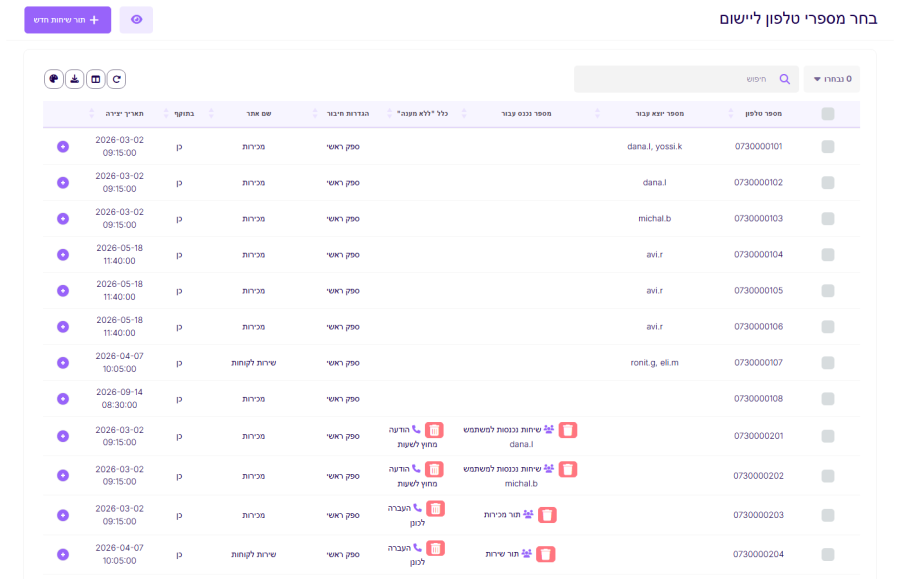Delete the no-answer rule for 0730000204
This screenshot has height=579, width=900.
click(x=436, y=548)
